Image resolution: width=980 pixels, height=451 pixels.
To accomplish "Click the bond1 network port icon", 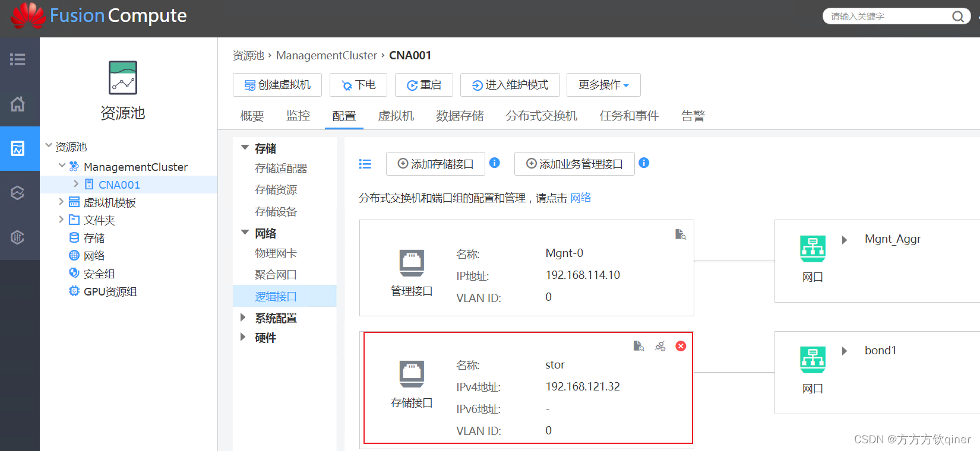I will point(813,360).
